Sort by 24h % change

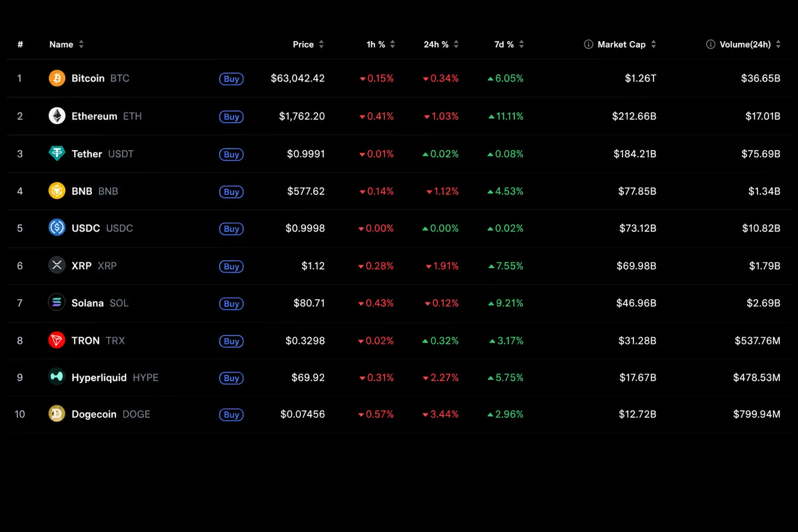click(441, 44)
